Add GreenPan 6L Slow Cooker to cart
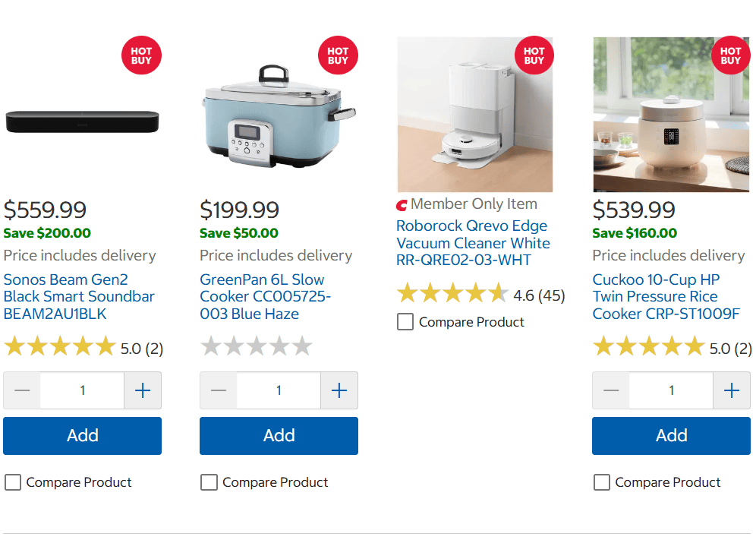The width and height of the screenshot is (756, 540). coord(279,435)
